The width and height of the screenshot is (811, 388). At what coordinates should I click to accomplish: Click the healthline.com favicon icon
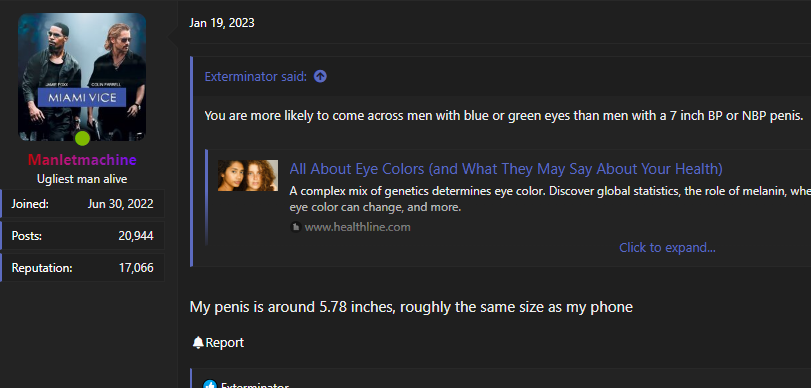pyautogui.click(x=295, y=227)
